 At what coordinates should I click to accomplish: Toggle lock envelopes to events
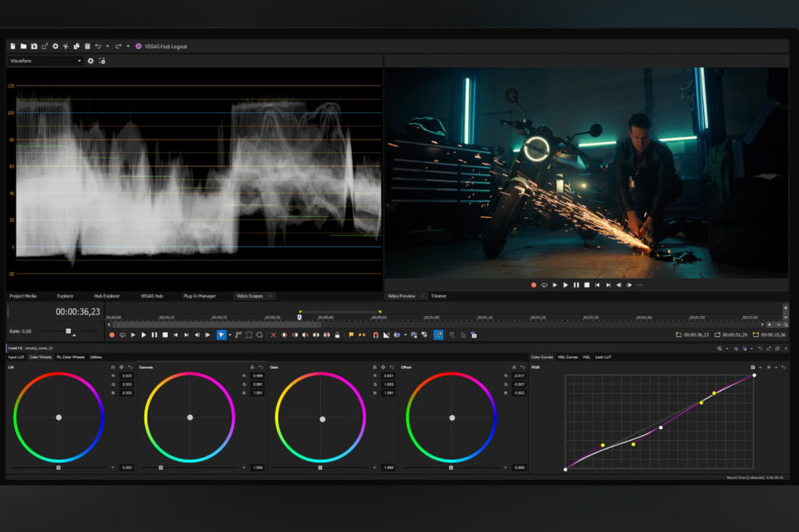pyautogui.click(x=414, y=335)
